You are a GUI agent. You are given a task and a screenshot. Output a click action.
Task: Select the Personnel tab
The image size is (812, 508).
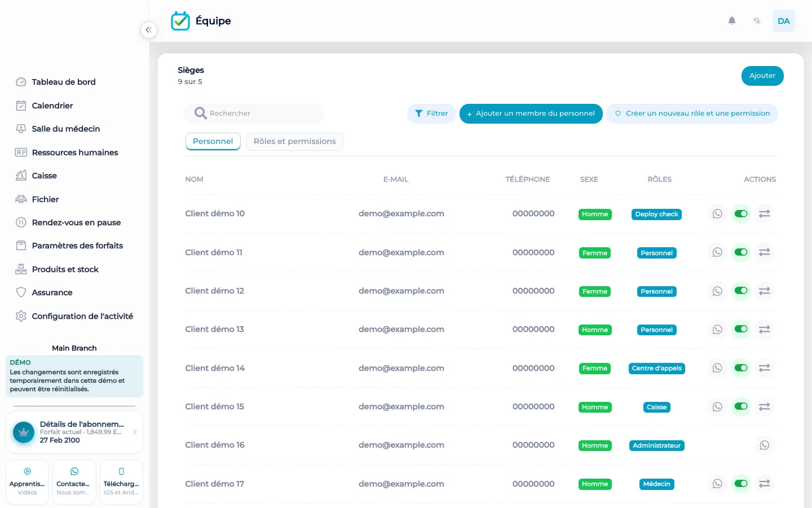point(213,142)
